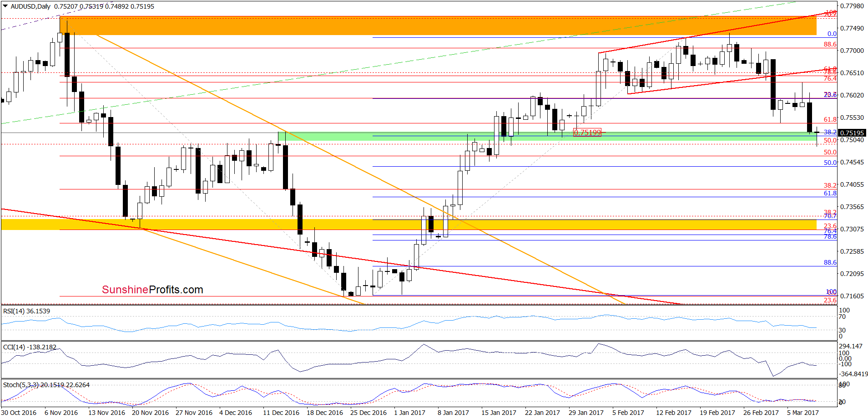The width and height of the screenshot is (868, 419).
Task: Click the 0.75530 price axis label
Action: point(852,118)
